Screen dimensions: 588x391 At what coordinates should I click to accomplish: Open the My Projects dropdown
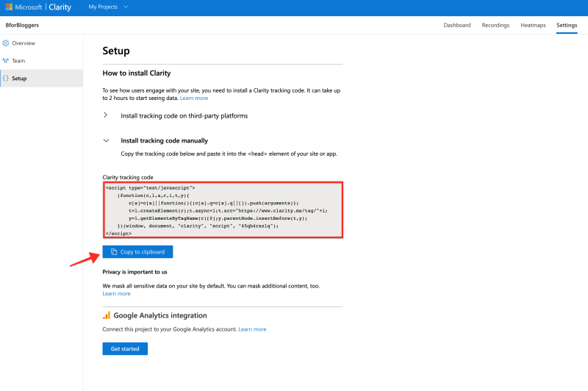[x=108, y=7]
